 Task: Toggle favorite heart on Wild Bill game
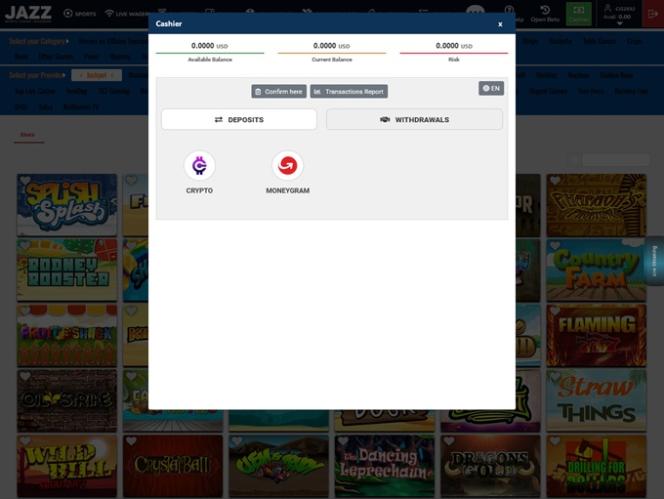click(x=25, y=441)
